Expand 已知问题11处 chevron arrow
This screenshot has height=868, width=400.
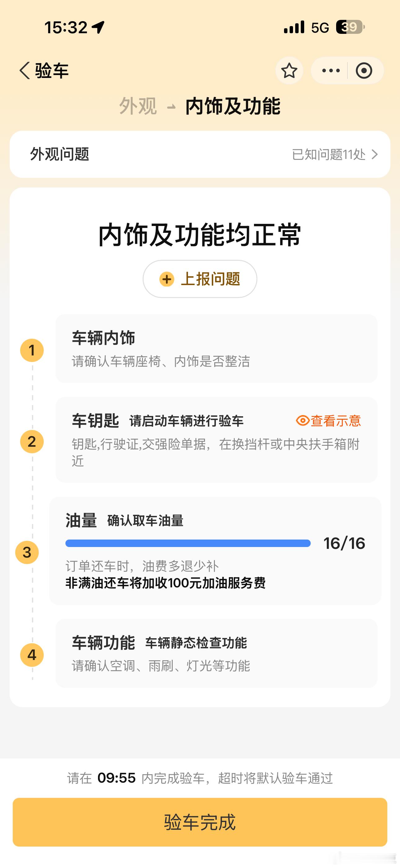pyautogui.click(x=374, y=154)
